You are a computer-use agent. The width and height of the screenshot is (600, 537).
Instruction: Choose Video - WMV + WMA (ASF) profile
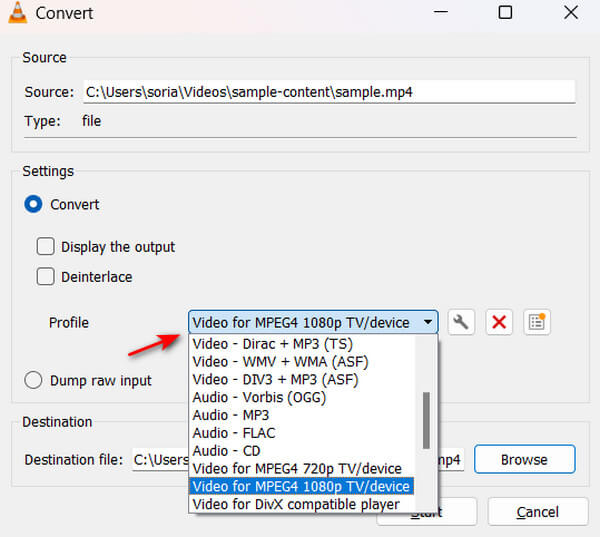coord(302,361)
